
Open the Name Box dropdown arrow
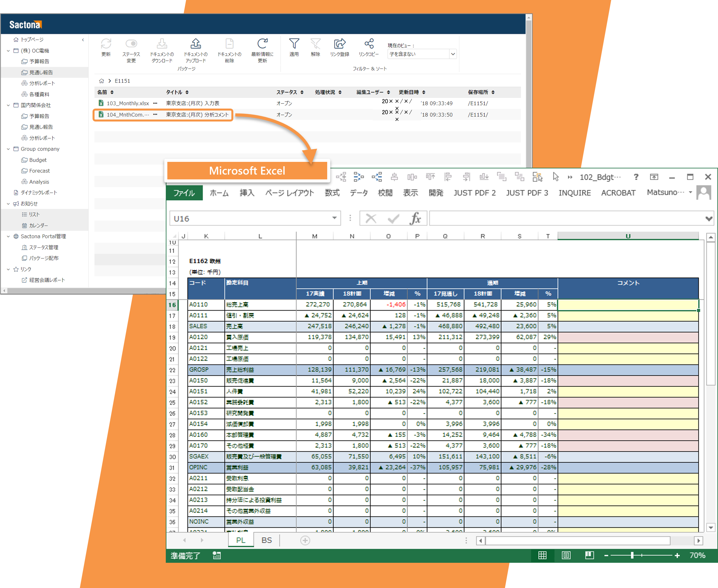point(334,218)
